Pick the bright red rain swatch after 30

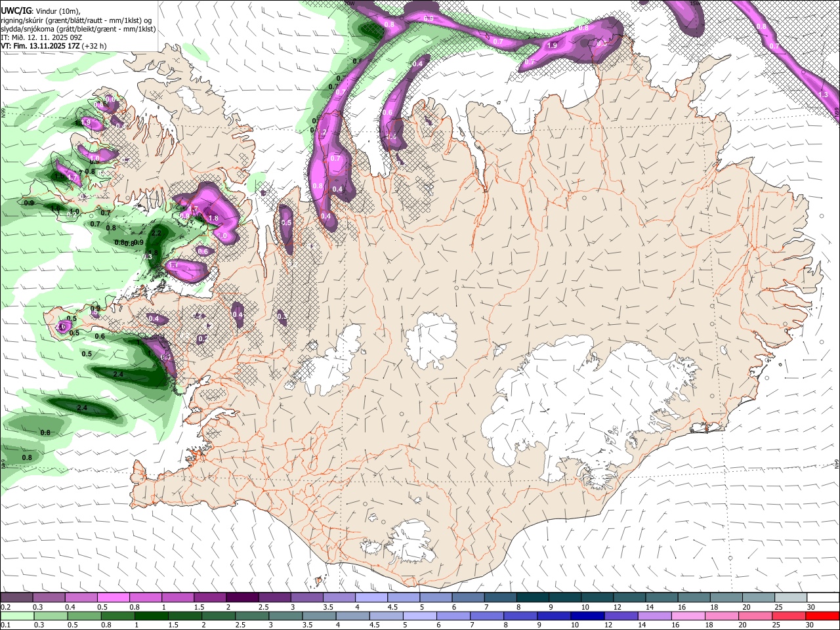824,616
